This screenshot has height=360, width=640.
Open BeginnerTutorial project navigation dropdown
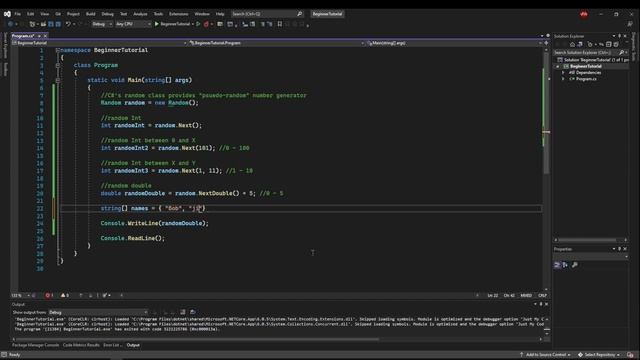[99, 43]
